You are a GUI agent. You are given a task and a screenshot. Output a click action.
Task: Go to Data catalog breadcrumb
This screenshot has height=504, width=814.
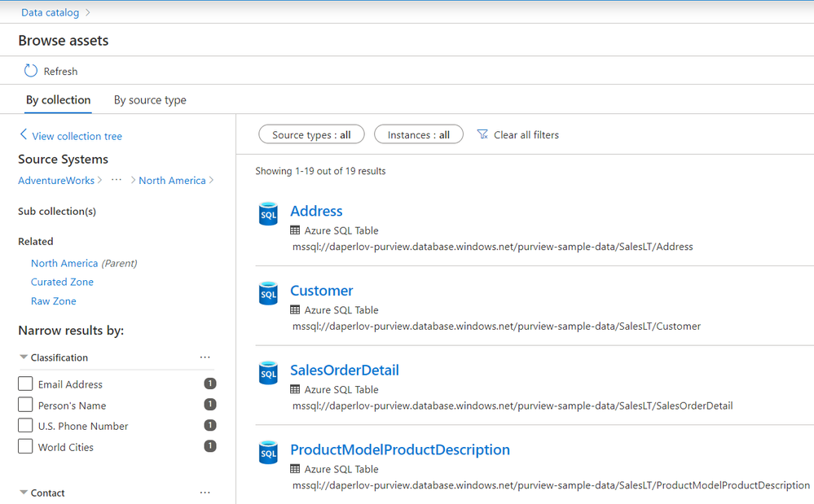coord(51,12)
